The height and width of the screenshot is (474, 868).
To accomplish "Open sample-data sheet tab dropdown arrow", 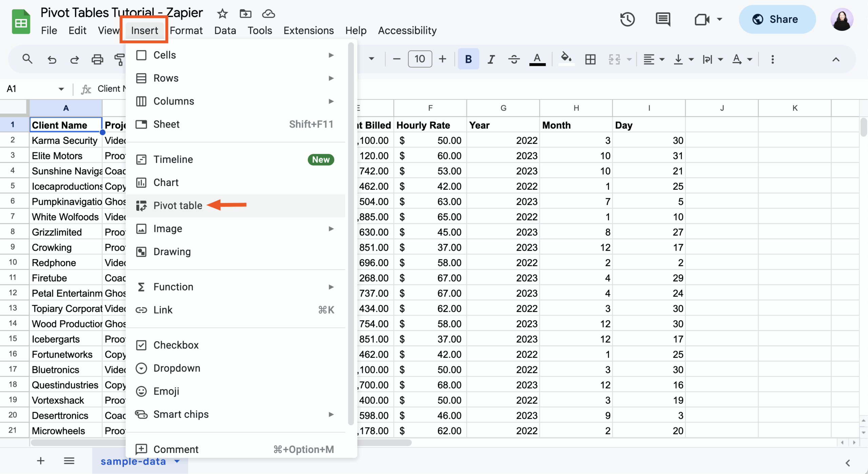I will coord(177,461).
